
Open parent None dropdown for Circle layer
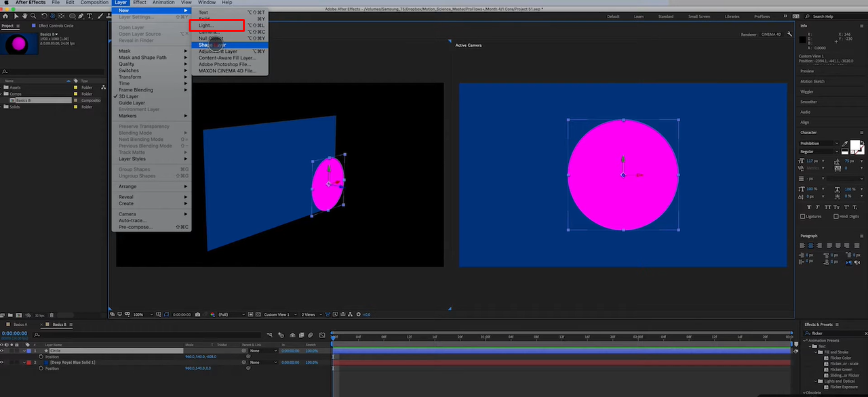click(264, 351)
